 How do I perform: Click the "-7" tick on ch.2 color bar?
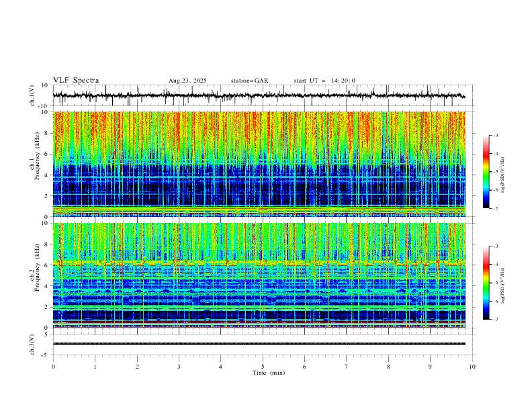pos(495,320)
